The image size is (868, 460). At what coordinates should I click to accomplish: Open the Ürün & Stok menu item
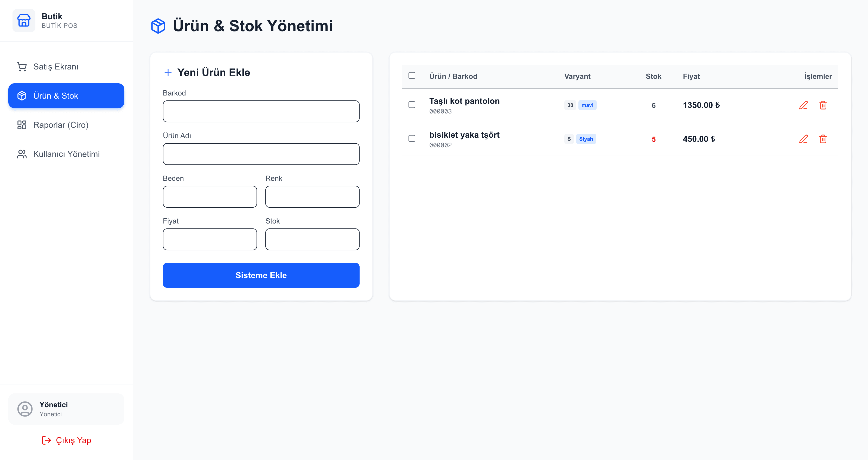(66, 96)
